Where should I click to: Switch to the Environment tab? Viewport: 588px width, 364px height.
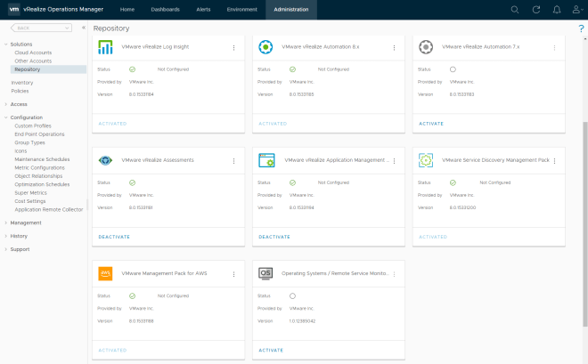[241, 10]
